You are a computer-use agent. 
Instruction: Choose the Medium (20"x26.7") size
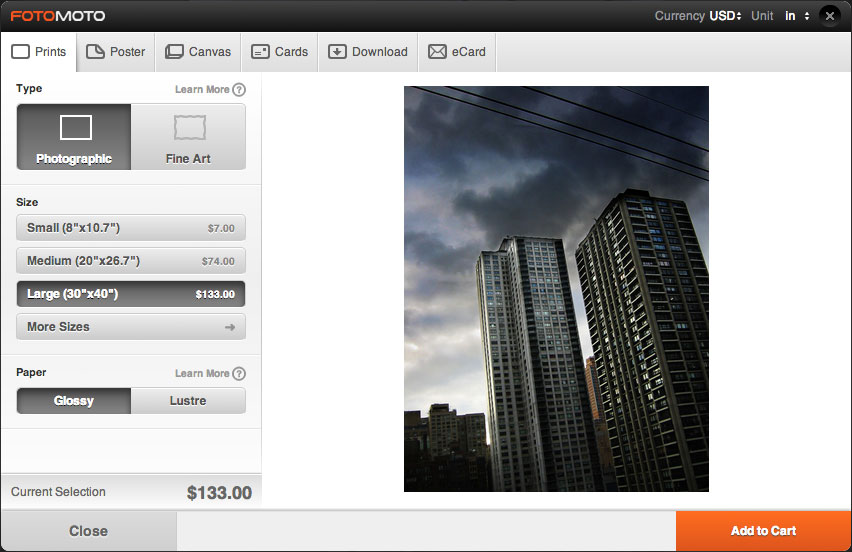pyautogui.click(x=131, y=261)
